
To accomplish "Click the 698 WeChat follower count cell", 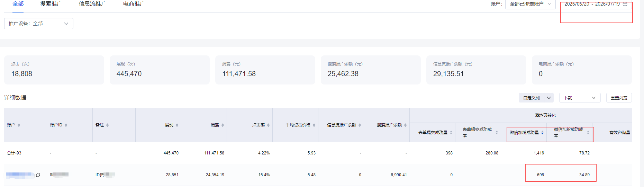I will 541,175.
